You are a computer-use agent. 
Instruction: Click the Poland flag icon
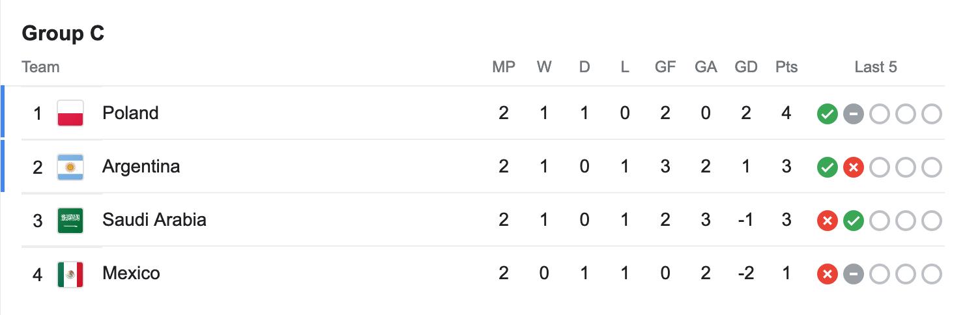[x=70, y=113]
